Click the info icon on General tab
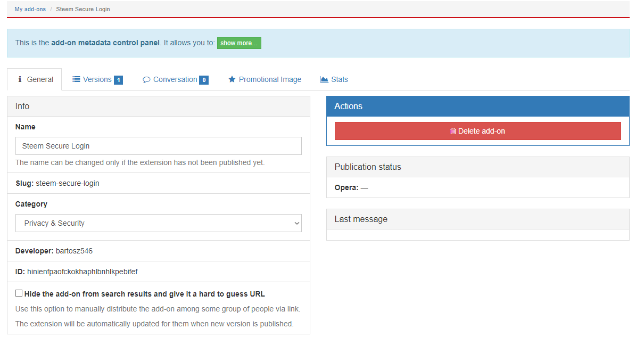The image size is (644, 345). click(x=20, y=79)
